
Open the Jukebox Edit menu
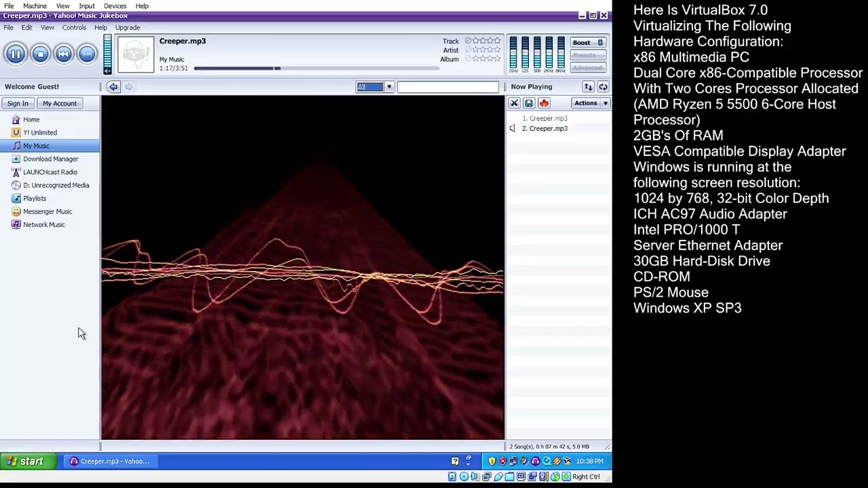(26, 28)
